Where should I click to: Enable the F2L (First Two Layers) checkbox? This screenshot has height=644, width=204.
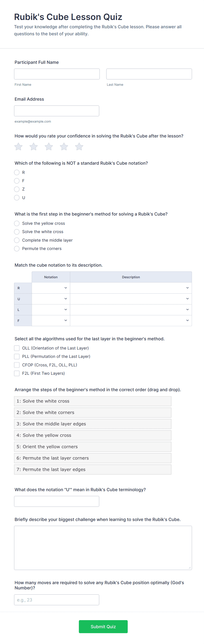tap(17, 373)
